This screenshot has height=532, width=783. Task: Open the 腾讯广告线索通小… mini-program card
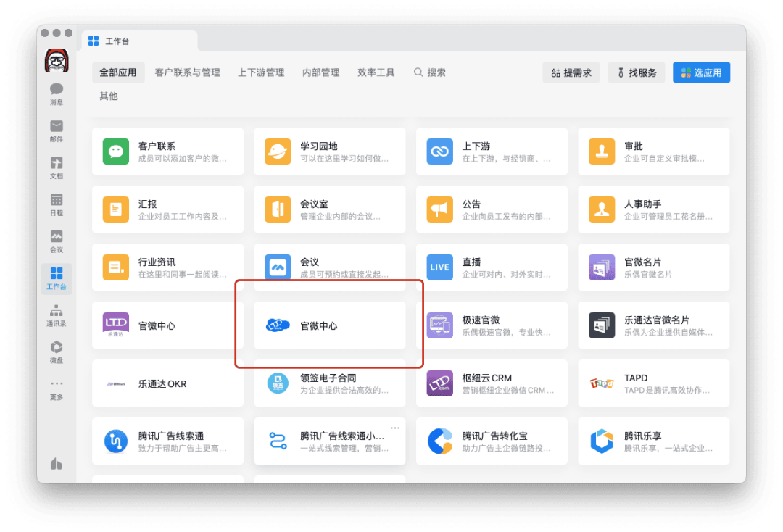(330, 441)
